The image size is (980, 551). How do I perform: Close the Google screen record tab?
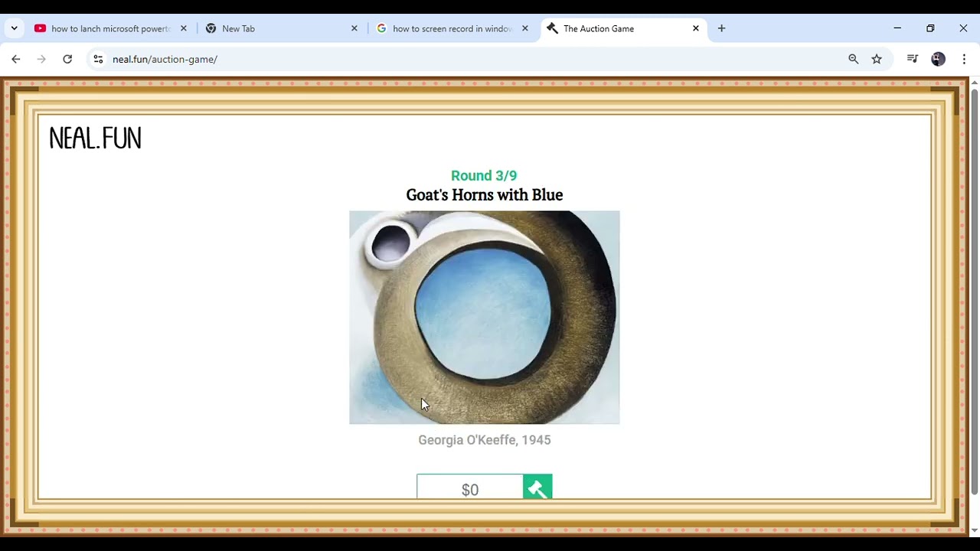point(525,28)
